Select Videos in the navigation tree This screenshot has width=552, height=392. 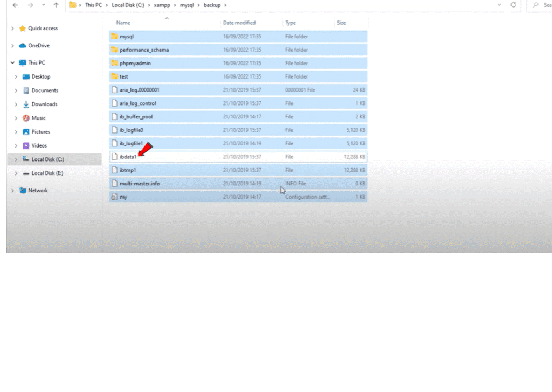pos(39,145)
